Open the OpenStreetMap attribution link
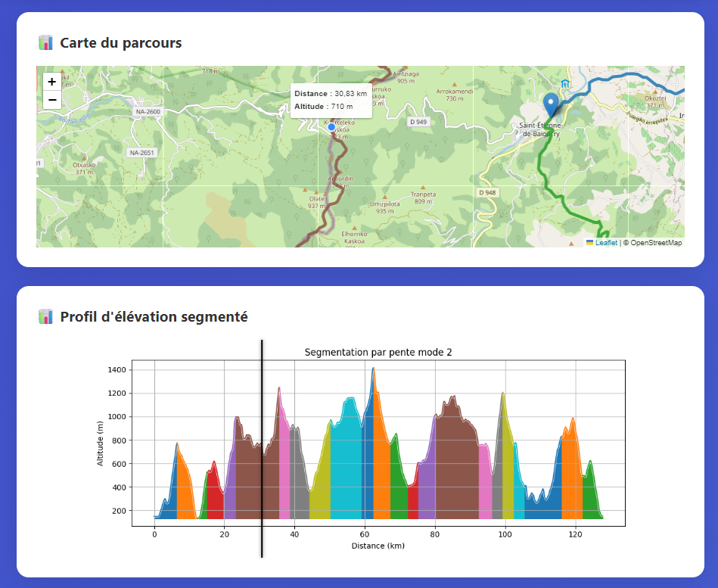This screenshot has height=588, width=718. click(x=656, y=243)
